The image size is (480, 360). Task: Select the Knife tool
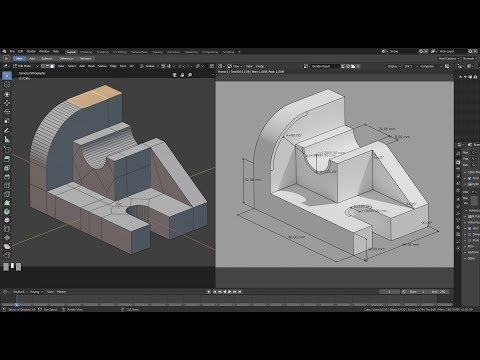click(x=7, y=194)
